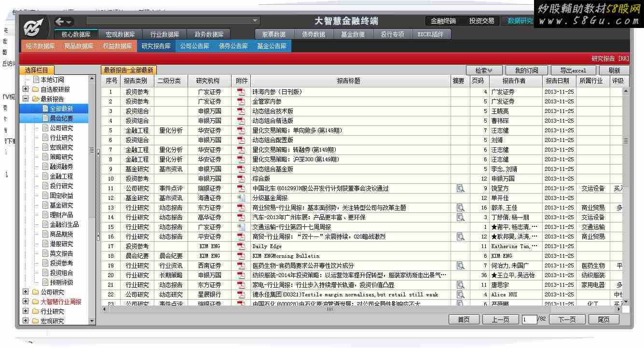Click the table vertical scrollbar thumb
Screen dimensions: 644x348
coord(626,141)
